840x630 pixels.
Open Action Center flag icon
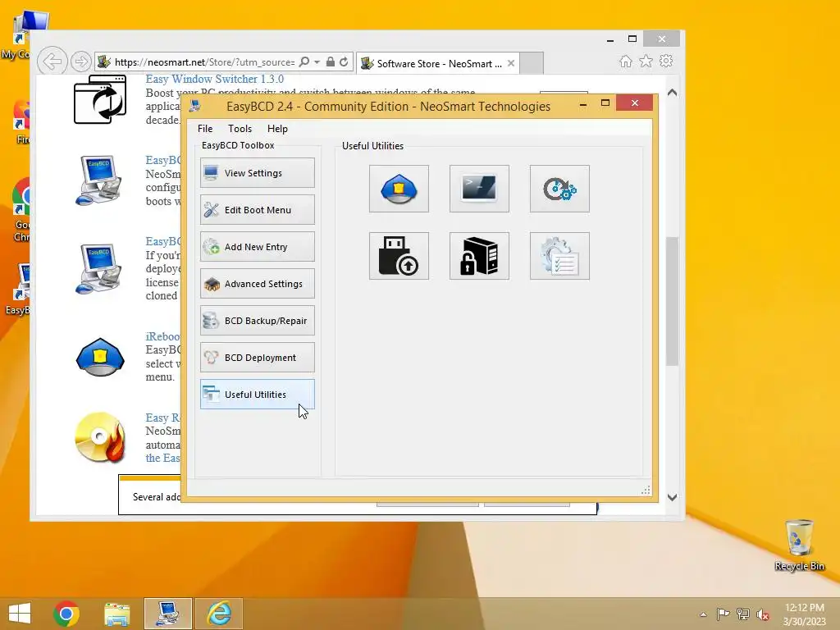[723, 614]
